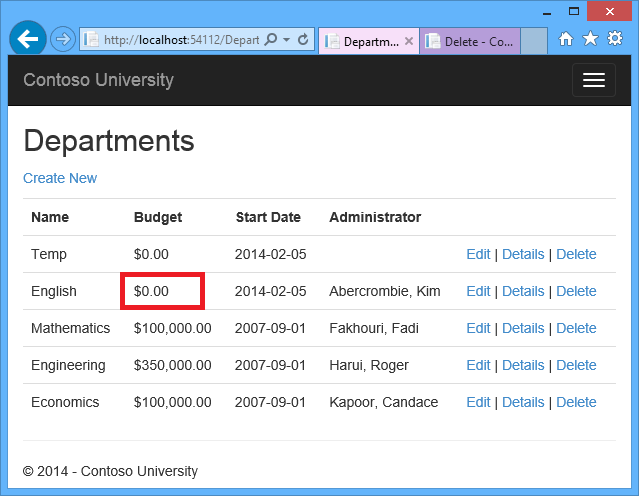
Task: Open Favorites star icon
Action: (590, 39)
